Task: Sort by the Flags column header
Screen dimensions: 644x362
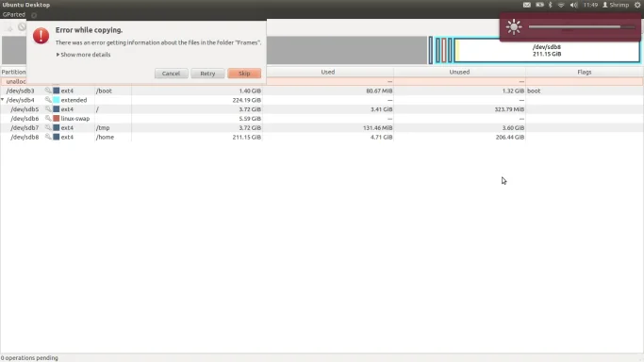Action: click(x=584, y=72)
